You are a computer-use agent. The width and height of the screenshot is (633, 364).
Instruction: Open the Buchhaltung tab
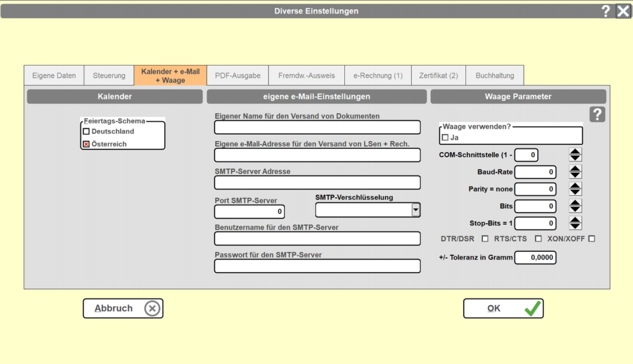(495, 75)
